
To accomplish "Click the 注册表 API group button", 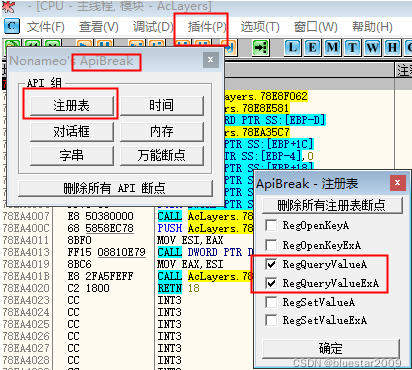I will coord(71,105).
